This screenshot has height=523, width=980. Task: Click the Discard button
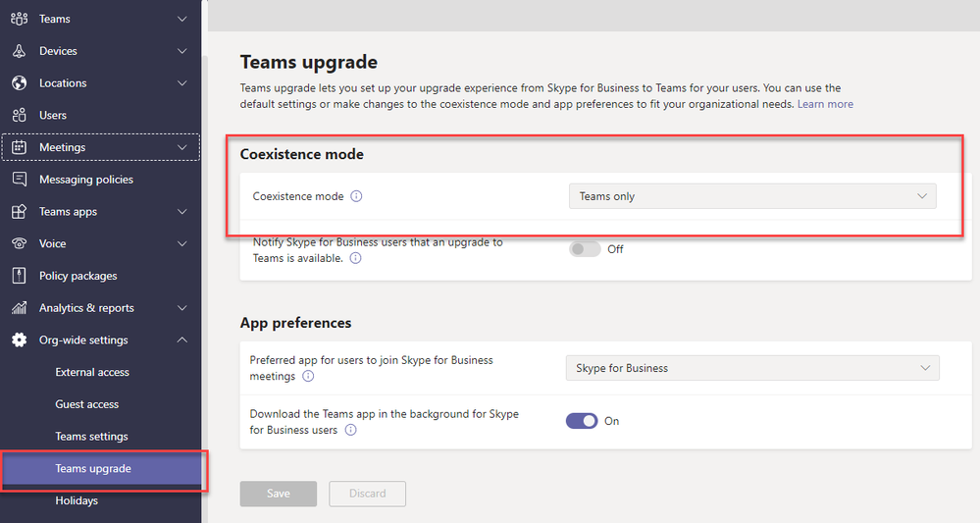click(x=368, y=494)
